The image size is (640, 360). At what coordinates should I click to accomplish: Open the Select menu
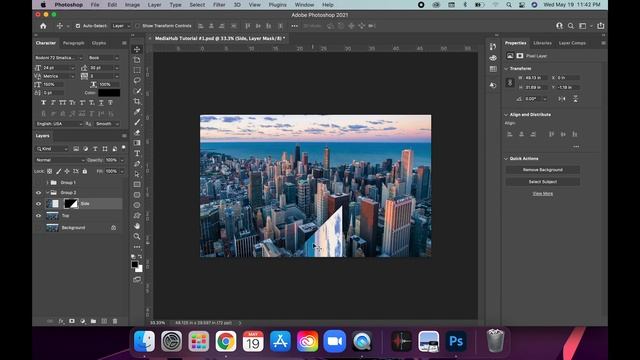coord(197,5)
